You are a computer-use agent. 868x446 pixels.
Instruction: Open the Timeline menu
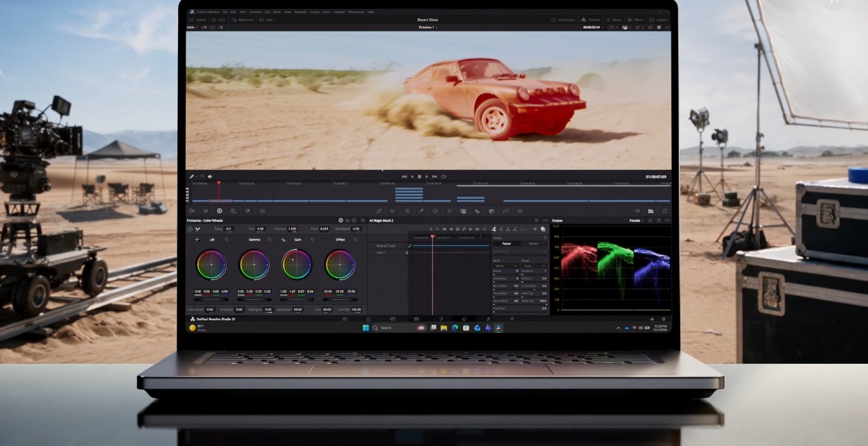(255, 12)
